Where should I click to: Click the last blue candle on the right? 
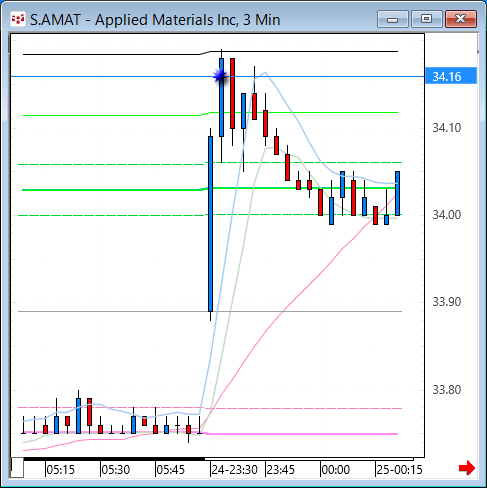(397, 193)
